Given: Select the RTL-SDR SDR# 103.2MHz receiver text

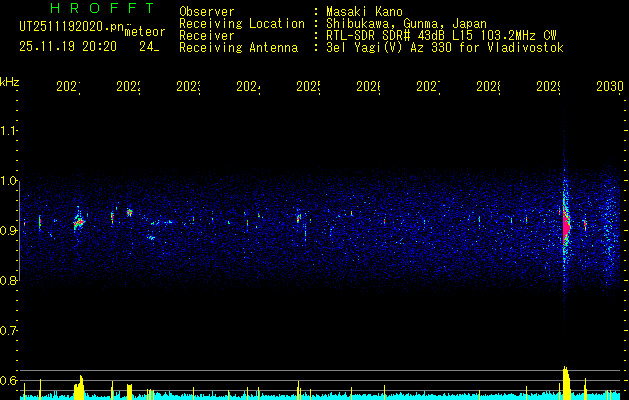Looking at the screenshot, I should [x=441, y=36].
